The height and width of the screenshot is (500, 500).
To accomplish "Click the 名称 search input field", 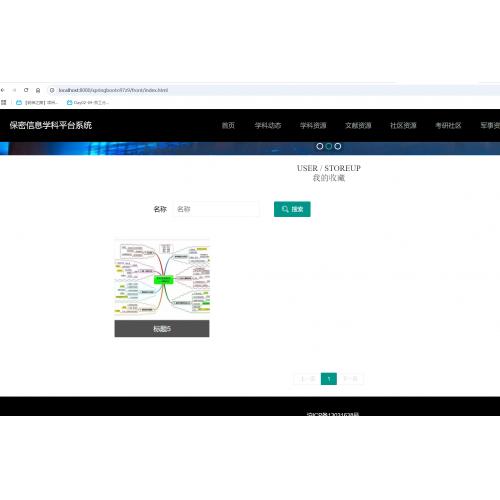I will (216, 209).
